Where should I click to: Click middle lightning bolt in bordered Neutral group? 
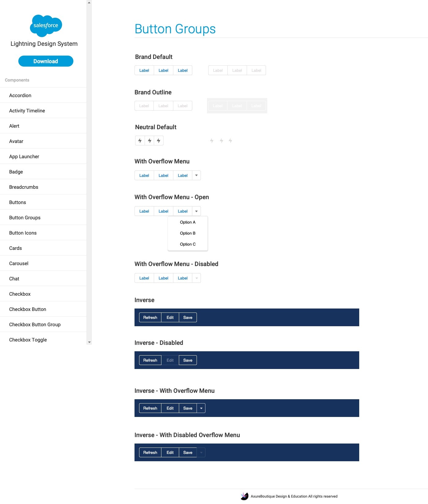click(x=149, y=141)
